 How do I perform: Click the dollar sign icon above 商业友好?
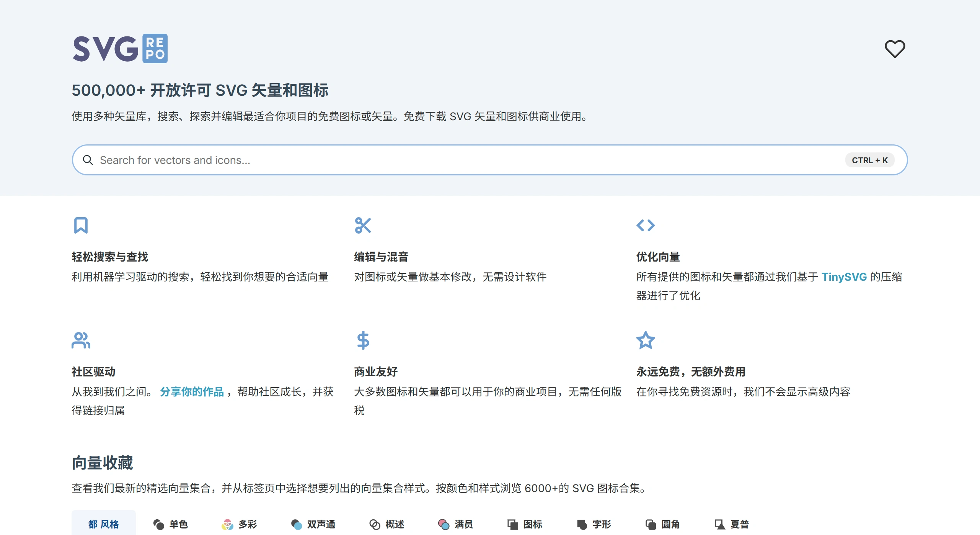click(363, 340)
